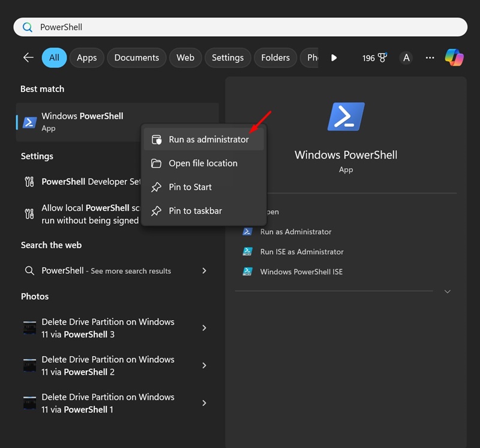This screenshot has width=480, height=448.
Task: Click the Run ISE as Administrator icon
Action: (x=247, y=252)
